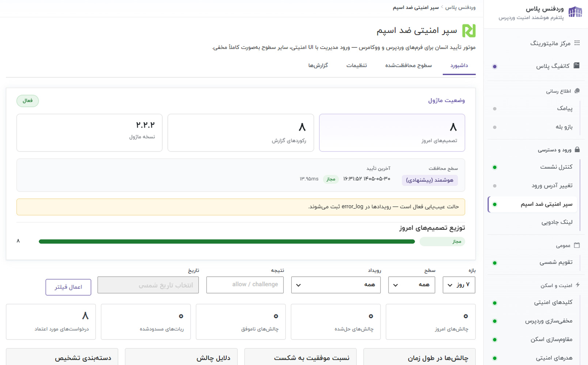The width and height of the screenshot is (588, 365).
Task: Expand the رویداد dropdown
Action: 336,285
